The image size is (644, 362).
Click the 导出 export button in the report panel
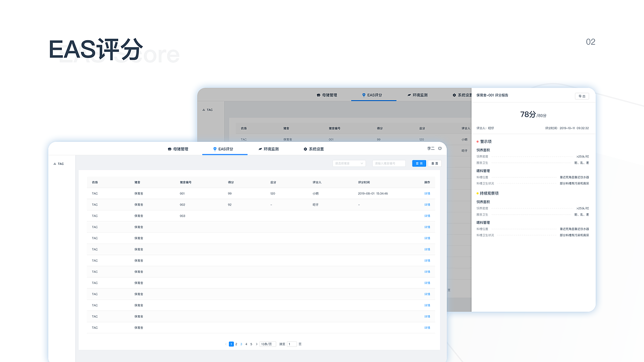(x=582, y=96)
